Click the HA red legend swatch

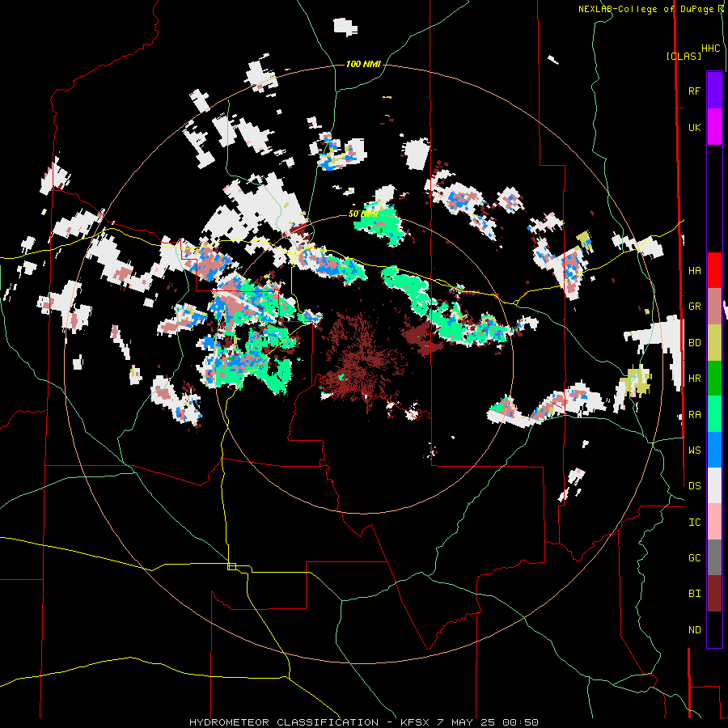coord(714,270)
